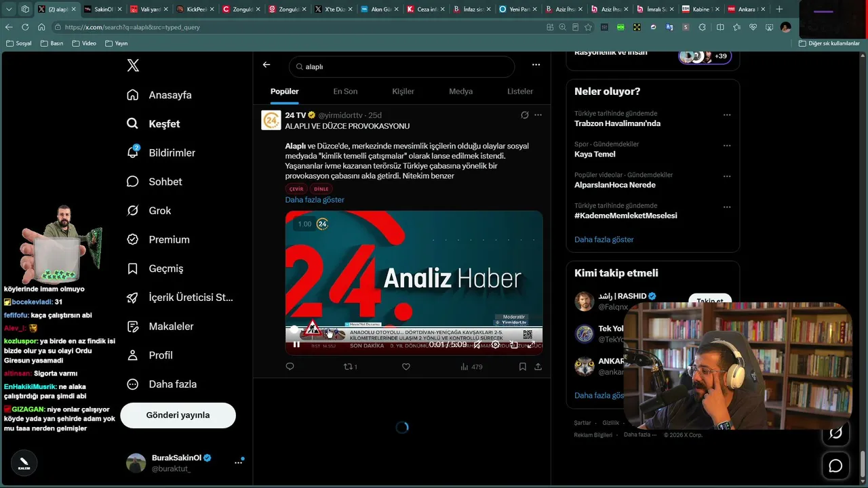868x488 pixels.
Task: Select the Popüler tab
Action: click(x=285, y=91)
